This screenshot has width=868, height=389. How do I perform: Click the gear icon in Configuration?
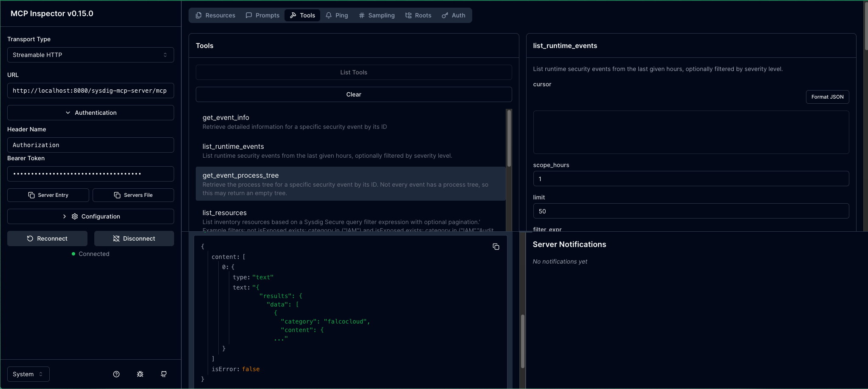coord(74,216)
